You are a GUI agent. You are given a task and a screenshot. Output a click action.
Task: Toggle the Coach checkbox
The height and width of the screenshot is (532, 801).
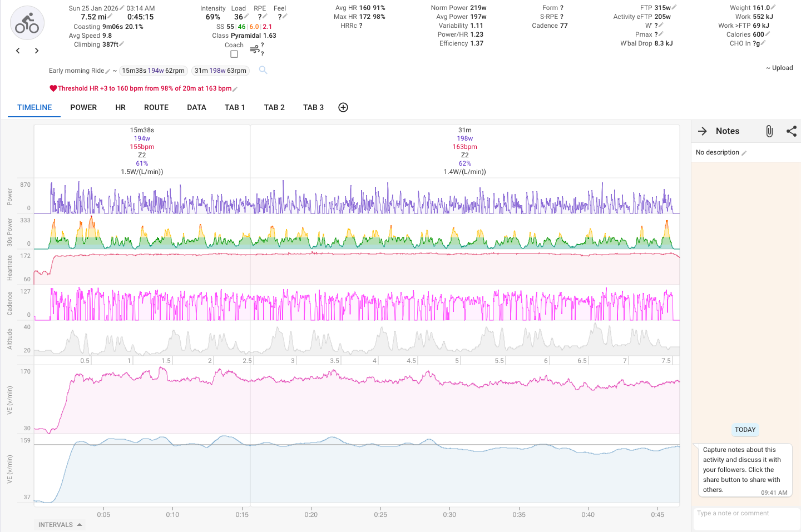coord(234,54)
